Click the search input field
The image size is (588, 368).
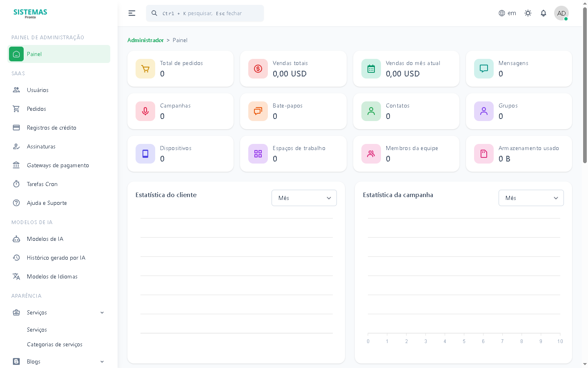[x=208, y=13]
